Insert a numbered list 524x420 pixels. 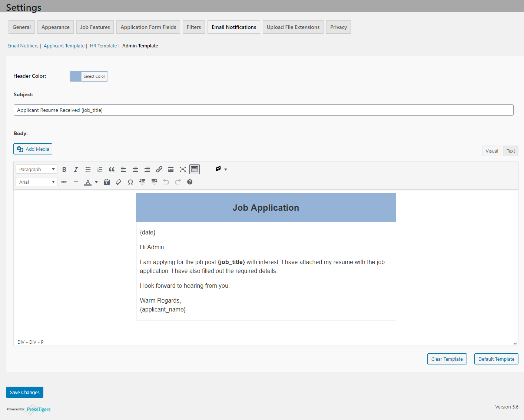coord(100,169)
